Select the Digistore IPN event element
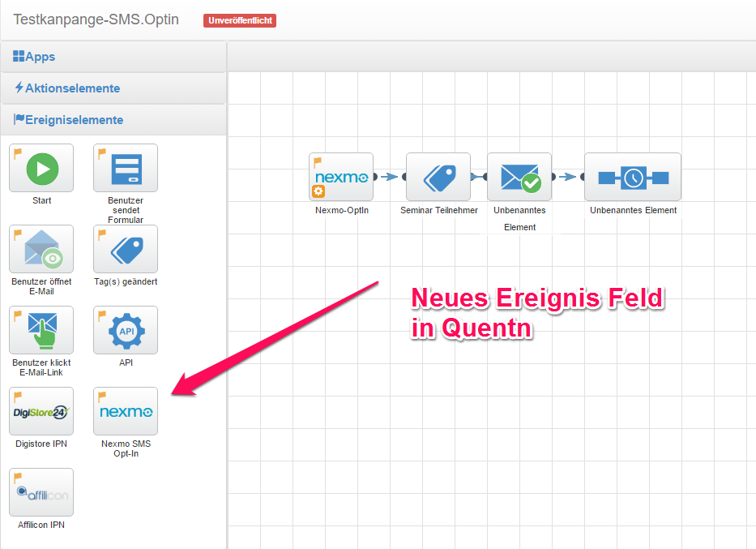This screenshot has width=756, height=549. tap(41, 411)
